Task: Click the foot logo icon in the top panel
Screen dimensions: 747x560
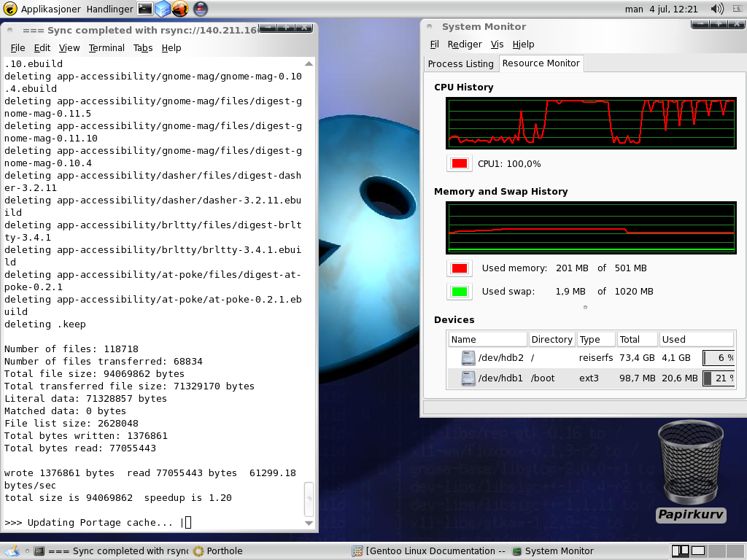Action: (10, 9)
